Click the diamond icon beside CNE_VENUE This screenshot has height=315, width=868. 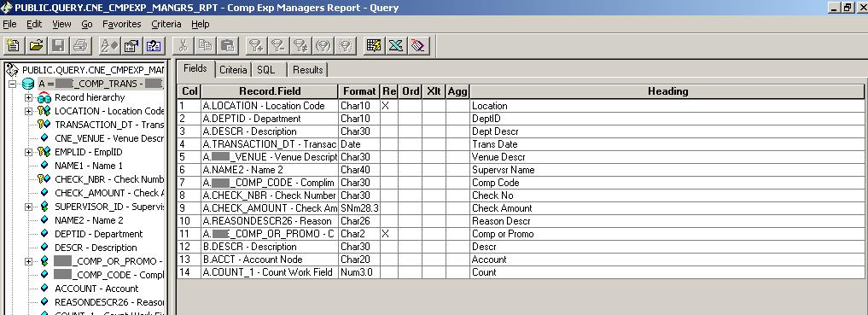point(44,137)
